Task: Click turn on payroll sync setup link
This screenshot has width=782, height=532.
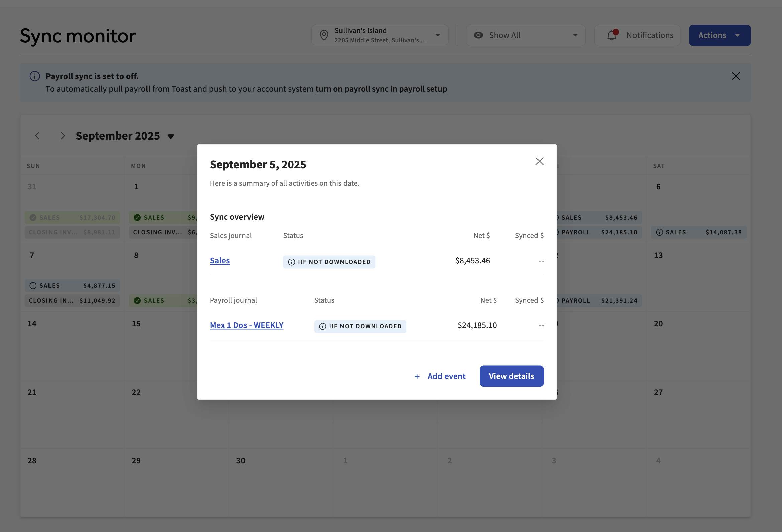Action: click(x=381, y=89)
